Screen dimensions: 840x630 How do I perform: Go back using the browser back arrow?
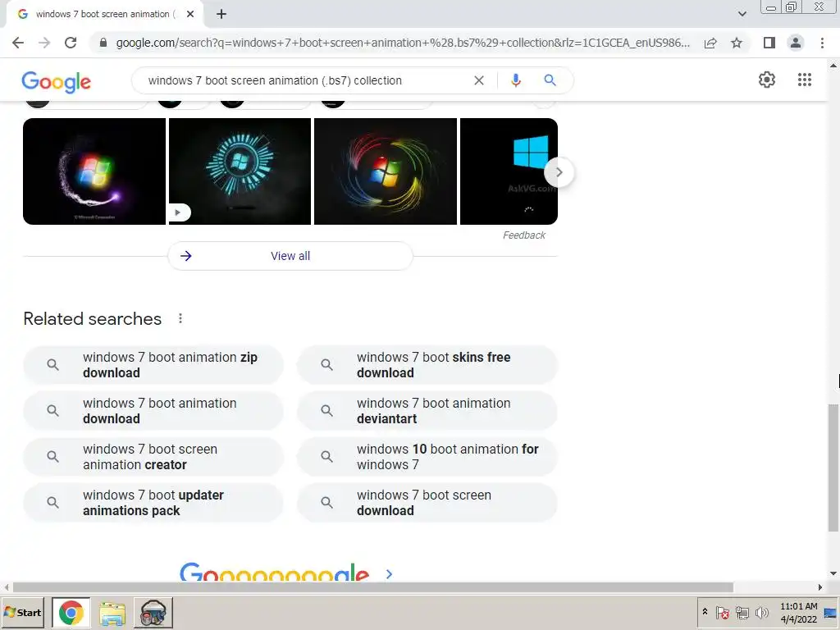tap(18, 43)
